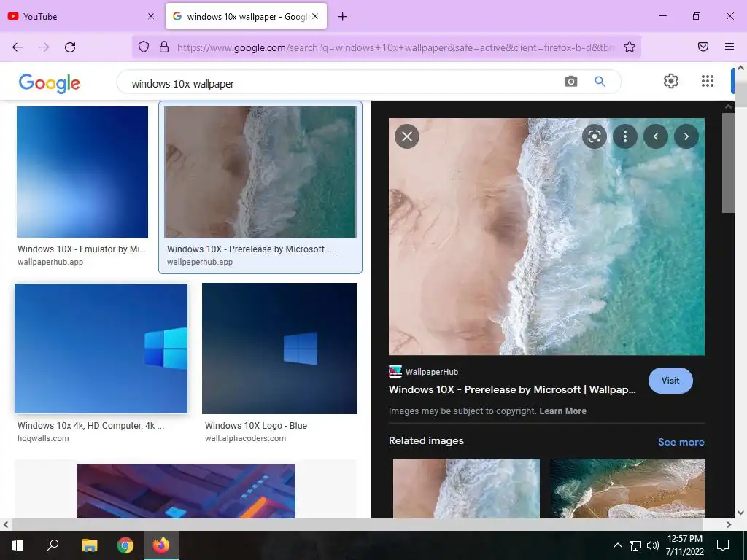Open the network icon in the tray
This screenshot has height=560, width=747.
coord(635,545)
